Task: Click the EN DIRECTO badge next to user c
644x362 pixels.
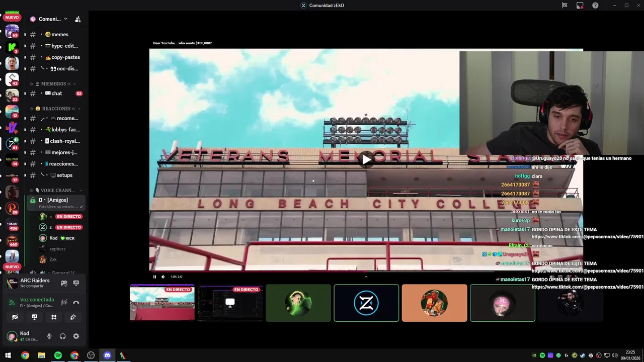Action: point(69,217)
